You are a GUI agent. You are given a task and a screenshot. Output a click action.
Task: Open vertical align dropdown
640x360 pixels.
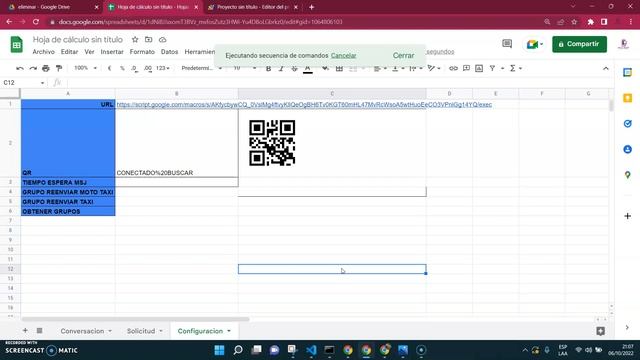click(398, 69)
